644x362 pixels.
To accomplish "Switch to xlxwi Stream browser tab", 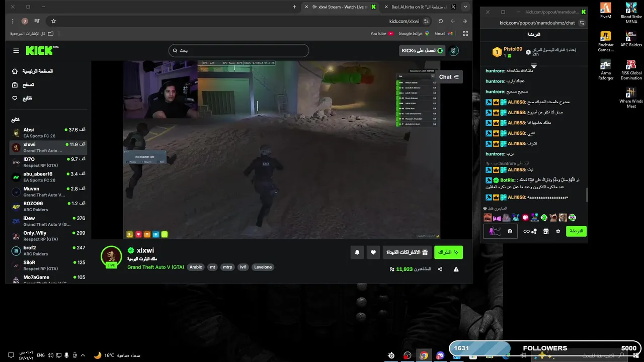I will click(341, 7).
